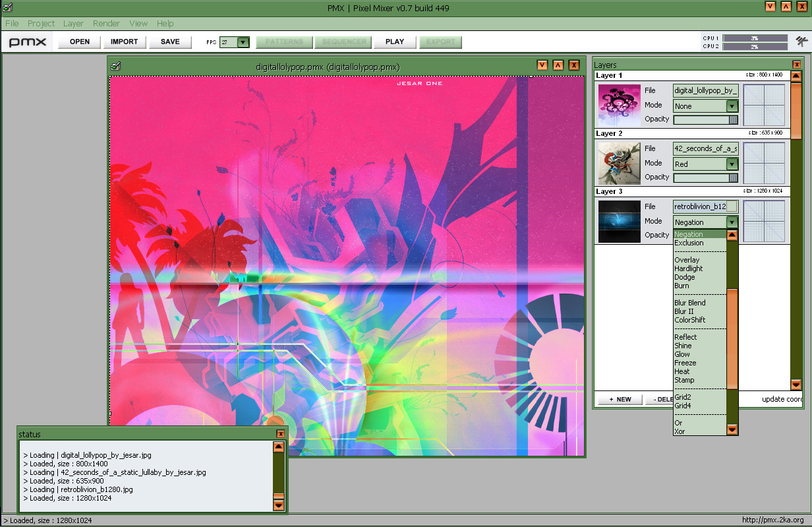Open the Render menu
This screenshot has height=527, width=812.
click(x=106, y=23)
